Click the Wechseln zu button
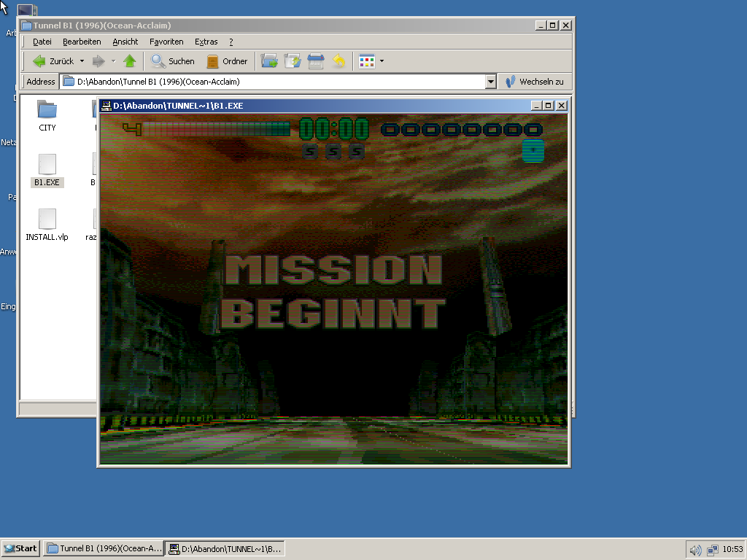The width and height of the screenshot is (747, 560). coord(535,82)
